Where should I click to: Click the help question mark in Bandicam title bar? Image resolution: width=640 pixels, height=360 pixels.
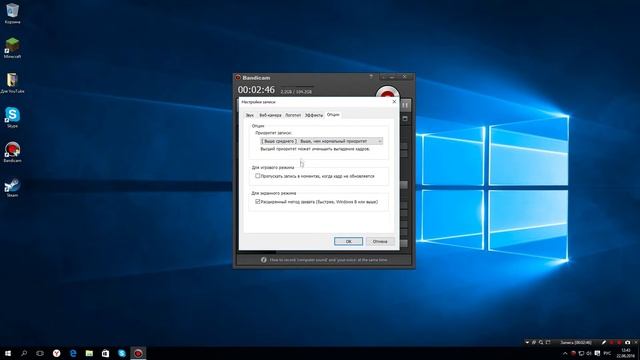tap(371, 77)
